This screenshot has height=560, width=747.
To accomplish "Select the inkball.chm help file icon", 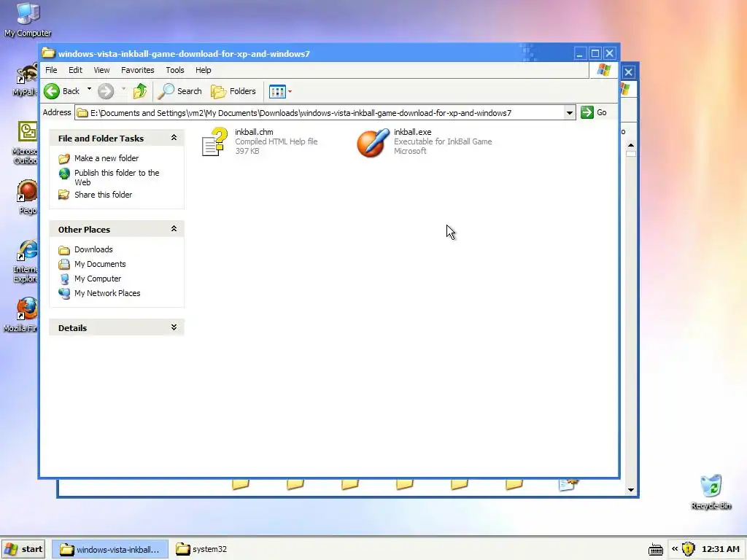I will coord(214,142).
